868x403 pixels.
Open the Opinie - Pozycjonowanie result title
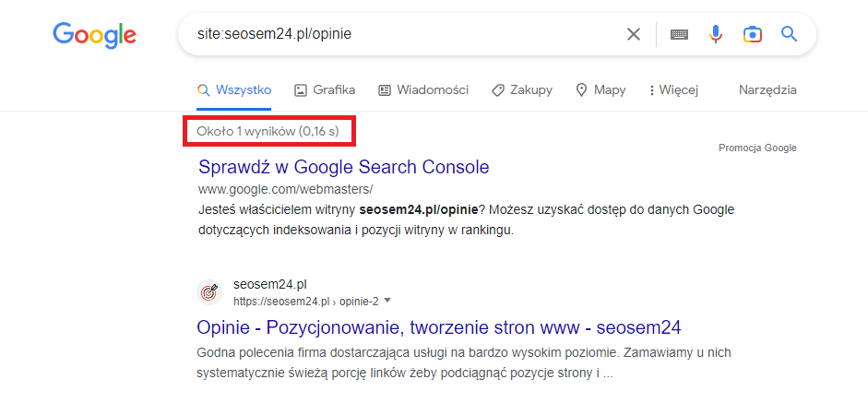tap(439, 327)
